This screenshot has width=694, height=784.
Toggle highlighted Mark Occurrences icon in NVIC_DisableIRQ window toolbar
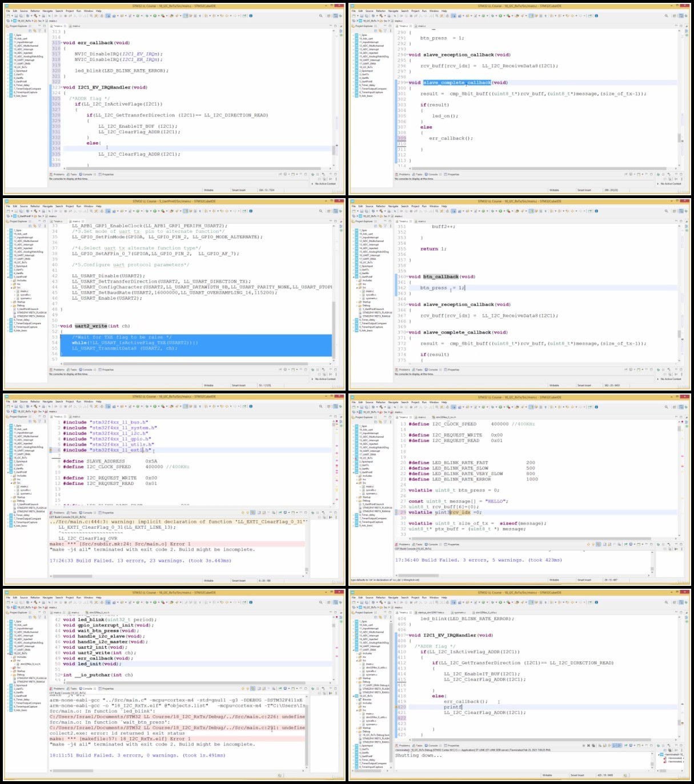pyautogui.click(x=185, y=15)
